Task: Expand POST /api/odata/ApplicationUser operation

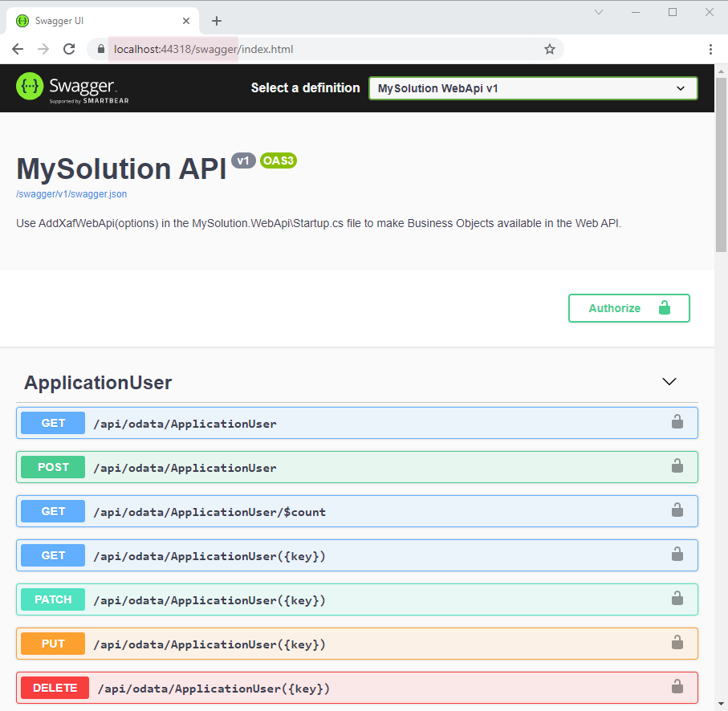Action: pyautogui.click(x=357, y=467)
